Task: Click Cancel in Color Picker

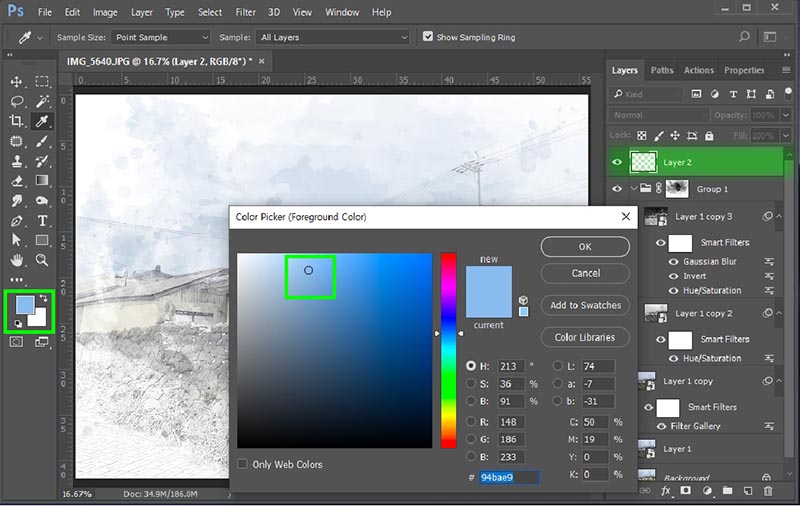Action: coord(585,273)
